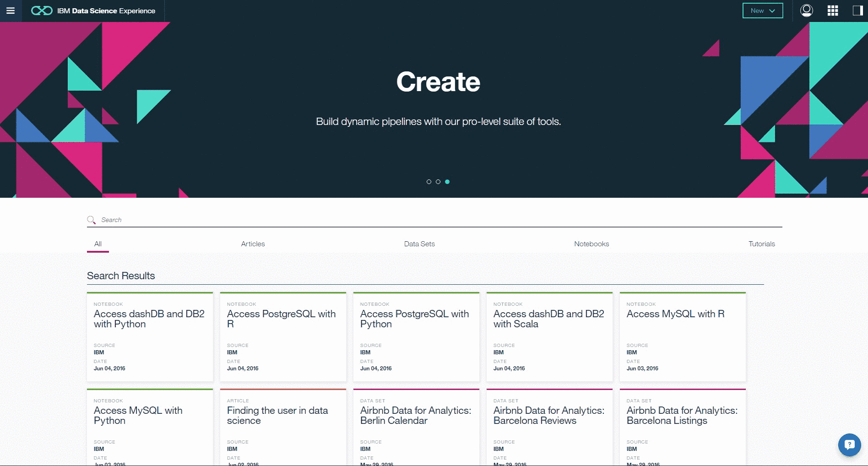Open Access PostgreSQL with Python notebook

416,336
